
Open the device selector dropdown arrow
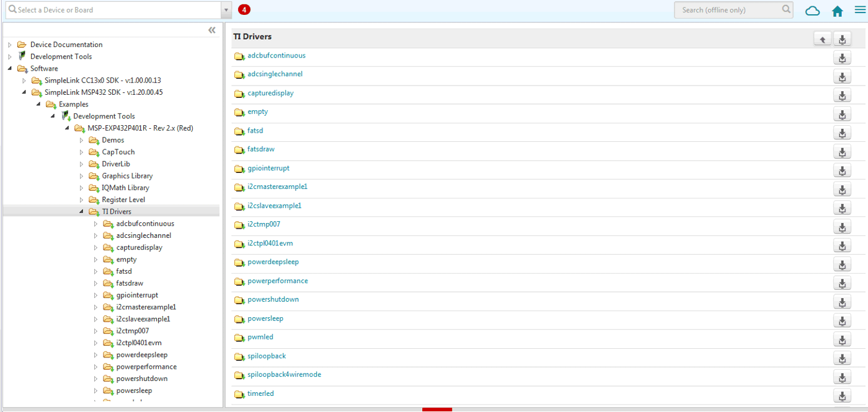[226, 10]
